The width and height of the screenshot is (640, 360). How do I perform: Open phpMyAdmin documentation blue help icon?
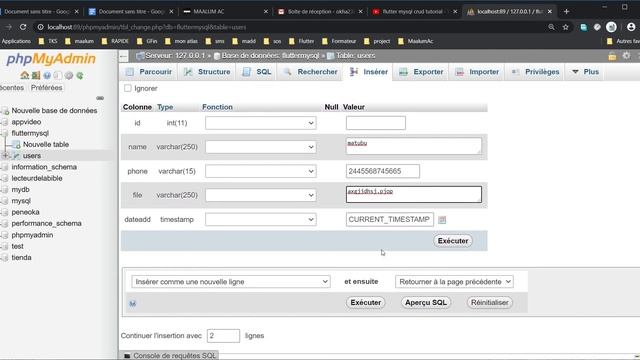point(47,76)
